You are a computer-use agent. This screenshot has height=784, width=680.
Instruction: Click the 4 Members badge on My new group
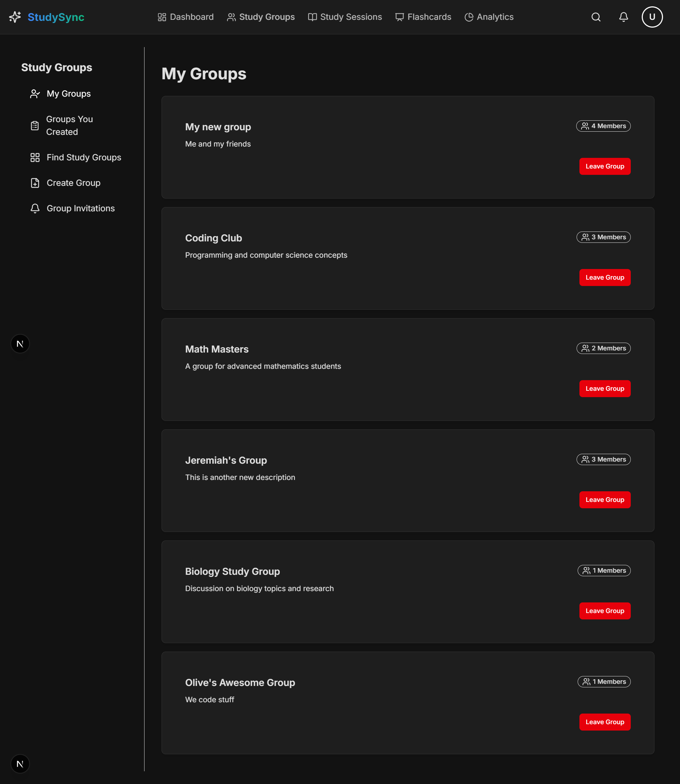[603, 126]
